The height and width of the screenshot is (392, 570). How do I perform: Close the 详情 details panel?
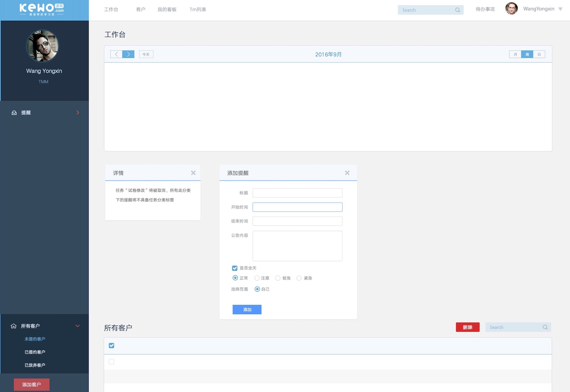pos(193,173)
